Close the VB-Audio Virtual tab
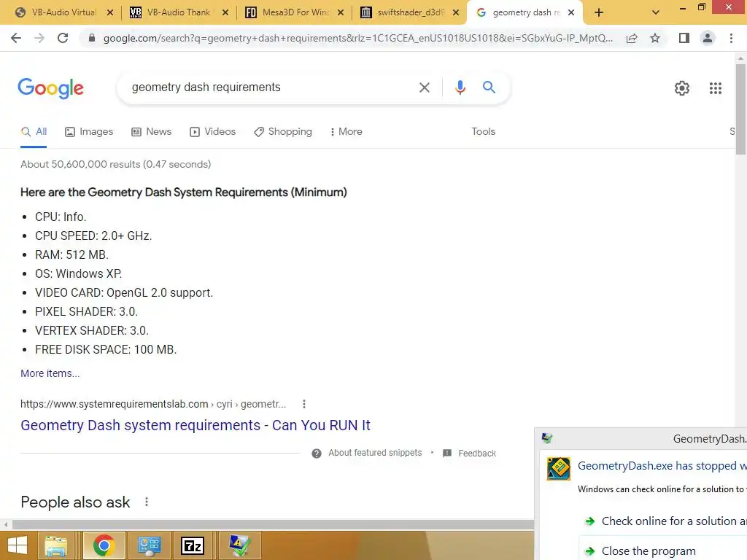The width and height of the screenshot is (747, 560). 110,13
